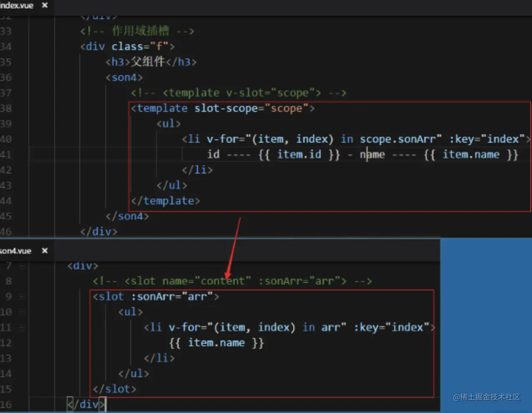This screenshot has width=532, height=413.
Task: Collapse code fold at line 7 in son4.vue
Action: (x=22, y=266)
